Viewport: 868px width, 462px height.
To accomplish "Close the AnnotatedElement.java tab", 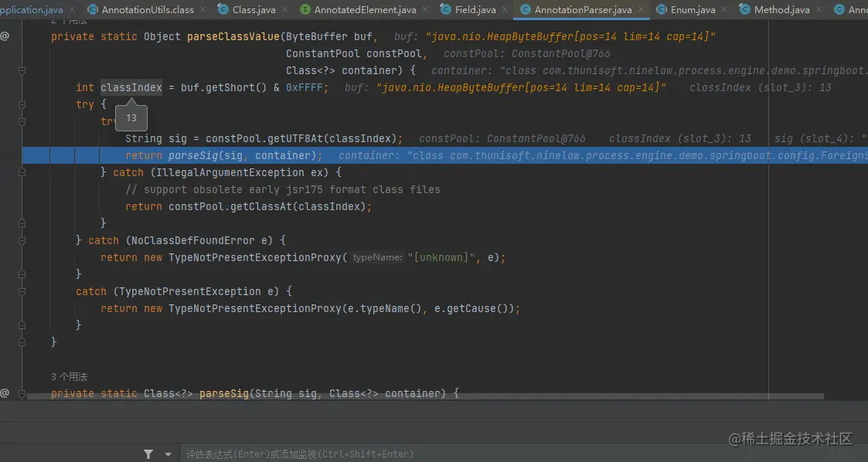I will tap(425, 9).
